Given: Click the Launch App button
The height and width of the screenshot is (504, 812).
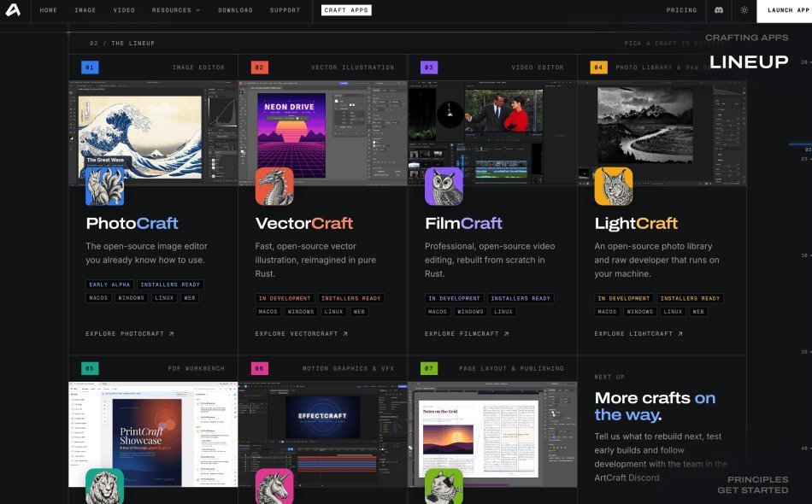Looking at the screenshot, I should pyautogui.click(x=785, y=11).
